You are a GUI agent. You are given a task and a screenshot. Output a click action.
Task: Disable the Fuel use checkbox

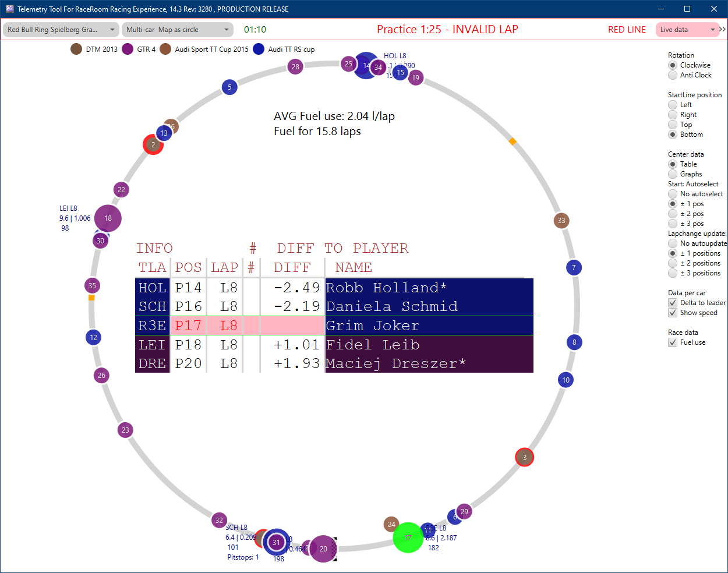[x=673, y=342]
